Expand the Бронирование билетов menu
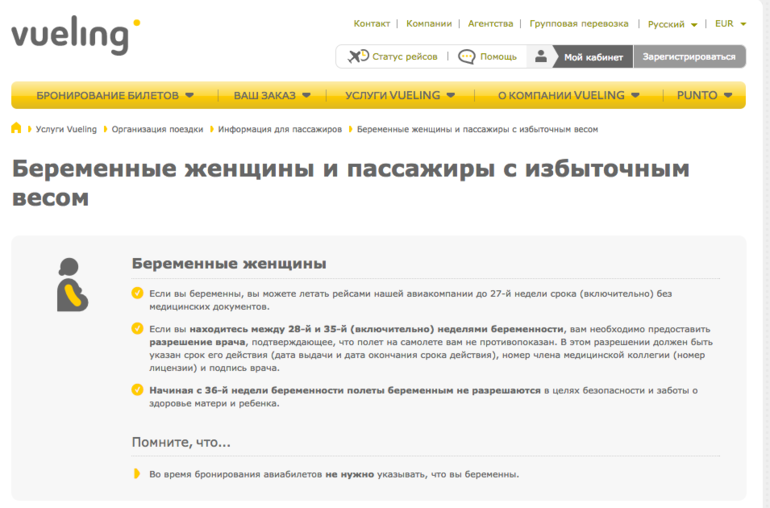The width and height of the screenshot is (770, 508). [115, 96]
